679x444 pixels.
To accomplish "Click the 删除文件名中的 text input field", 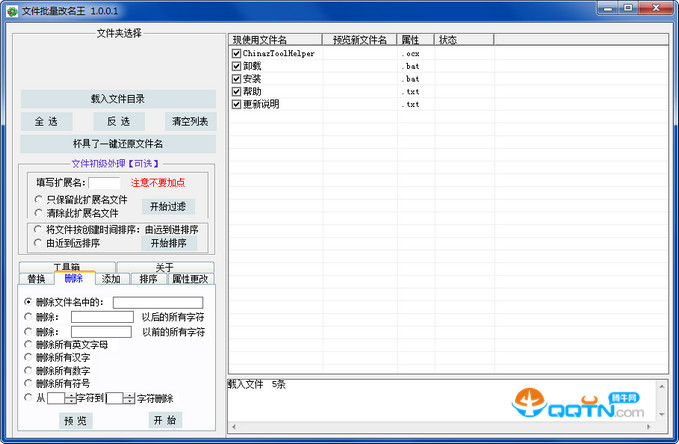I will pyautogui.click(x=158, y=302).
